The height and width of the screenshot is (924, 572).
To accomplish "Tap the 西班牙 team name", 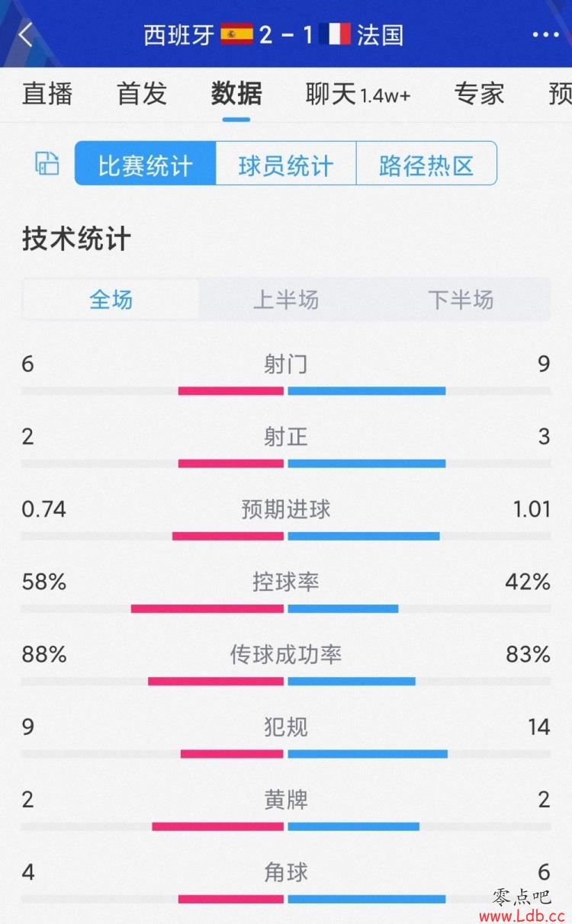I will (179, 35).
